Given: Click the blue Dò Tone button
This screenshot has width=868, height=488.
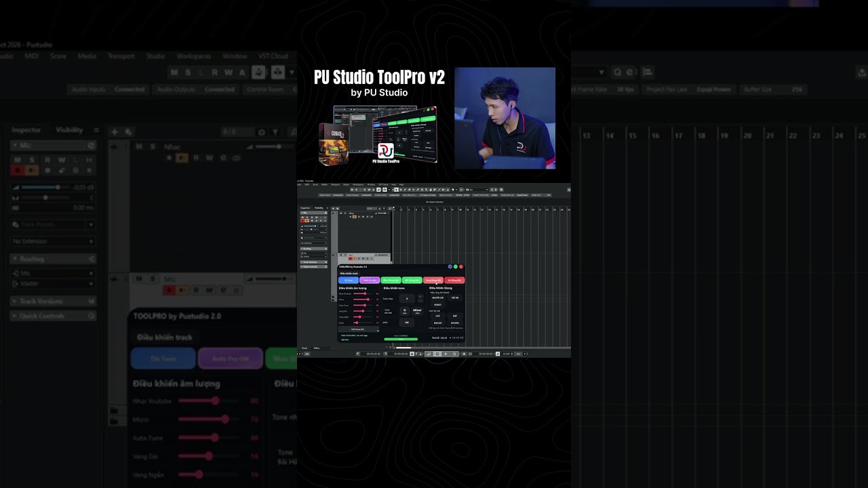Looking at the screenshot, I should tap(349, 280).
